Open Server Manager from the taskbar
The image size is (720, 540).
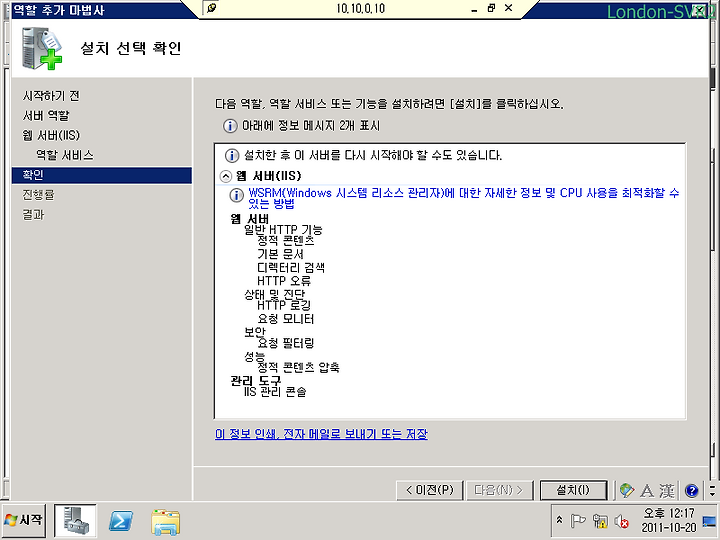(75, 520)
